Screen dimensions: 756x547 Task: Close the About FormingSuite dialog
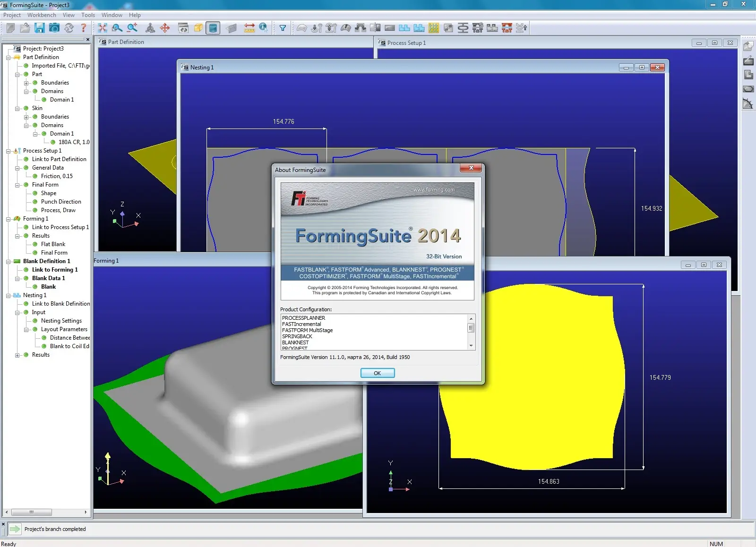coord(471,168)
